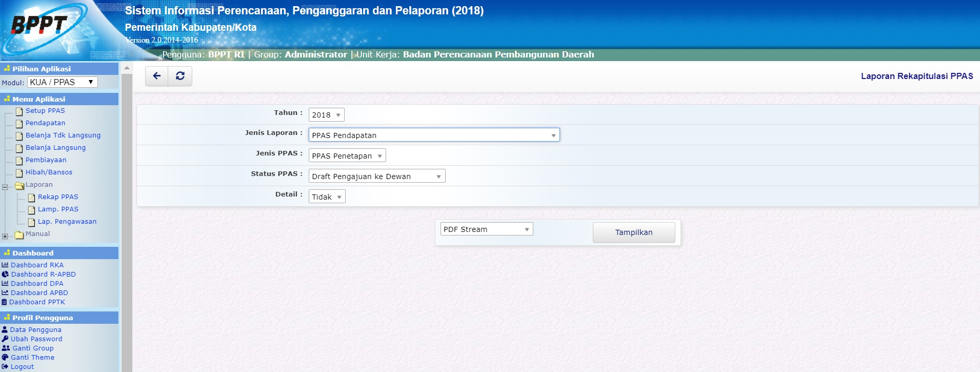Click the Data Pengguna user icon
The width and height of the screenshot is (980, 372).
coord(5,329)
